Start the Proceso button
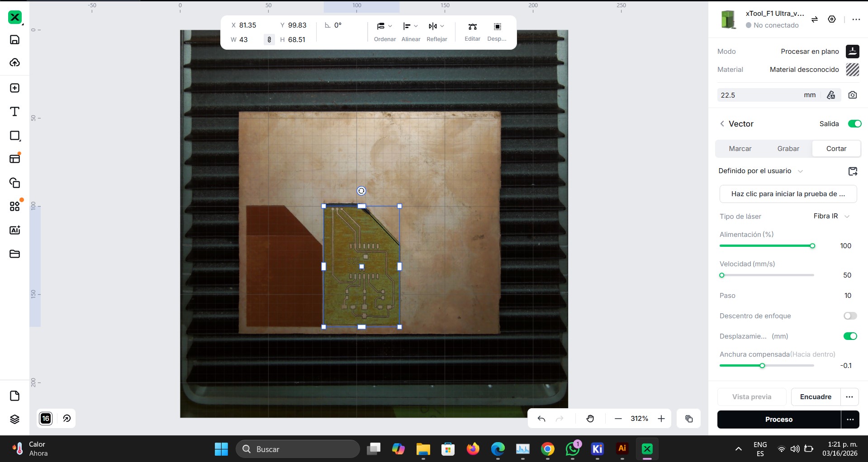Viewport: 868px width, 462px height. (779, 420)
